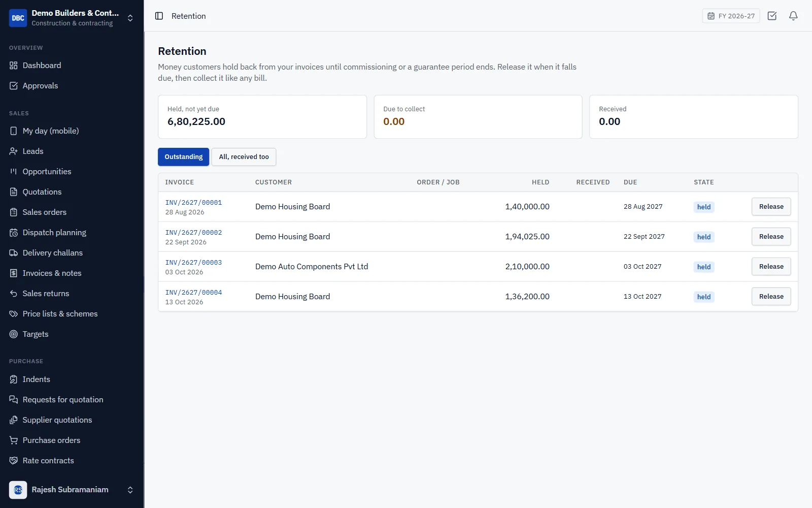Click the 2,10,000.00 held amount
This screenshot has height=508, width=812.
pyautogui.click(x=527, y=267)
